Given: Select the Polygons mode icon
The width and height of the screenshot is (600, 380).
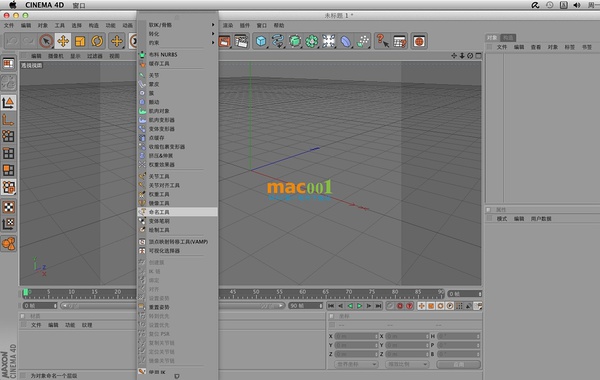Looking at the screenshot, I should (8, 170).
